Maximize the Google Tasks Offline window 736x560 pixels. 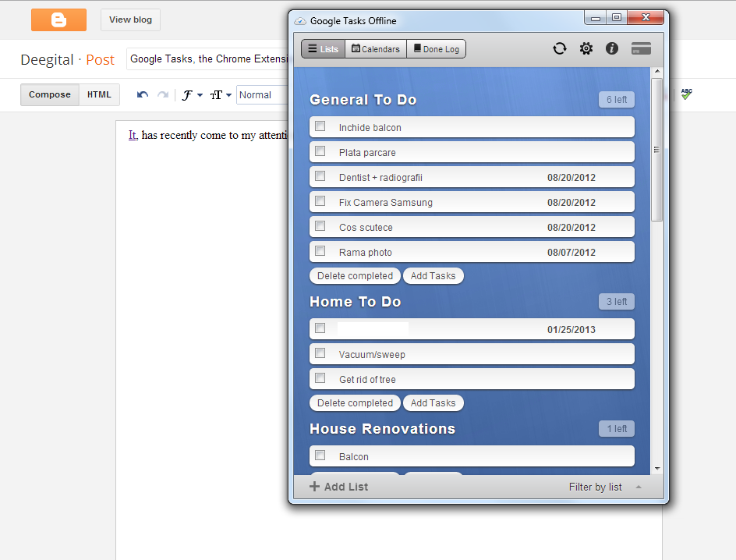coord(617,18)
